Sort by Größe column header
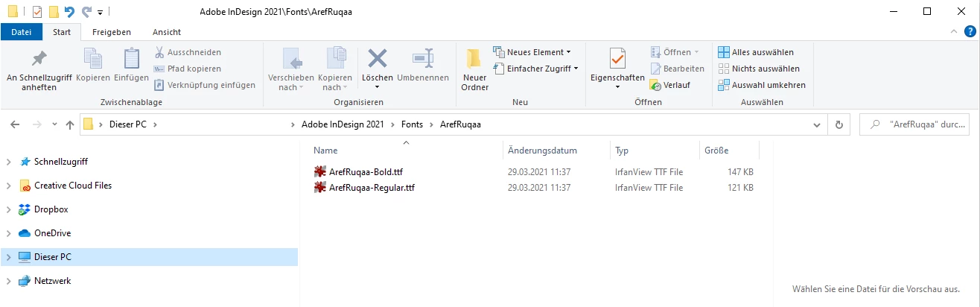 (x=729, y=151)
